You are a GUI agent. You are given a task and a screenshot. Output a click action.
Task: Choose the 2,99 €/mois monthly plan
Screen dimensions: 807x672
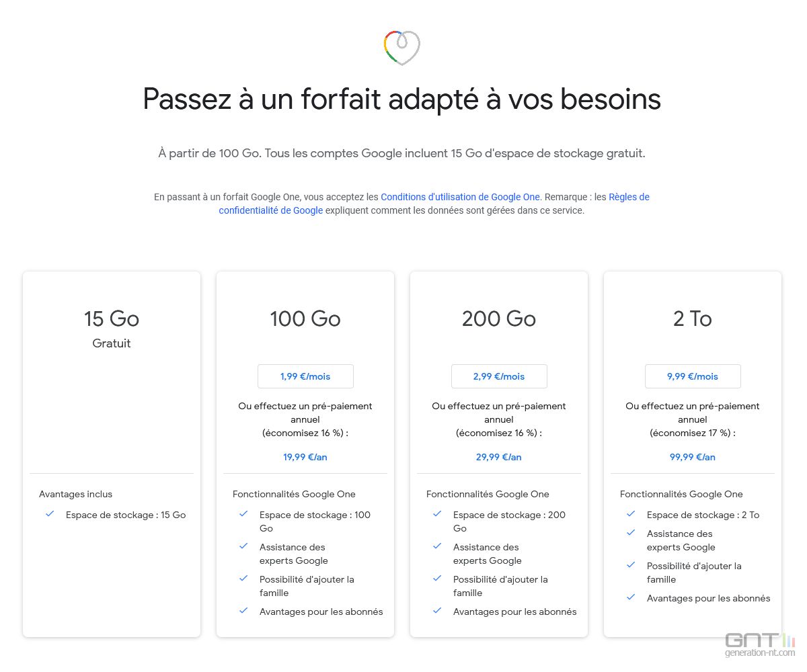tap(499, 376)
